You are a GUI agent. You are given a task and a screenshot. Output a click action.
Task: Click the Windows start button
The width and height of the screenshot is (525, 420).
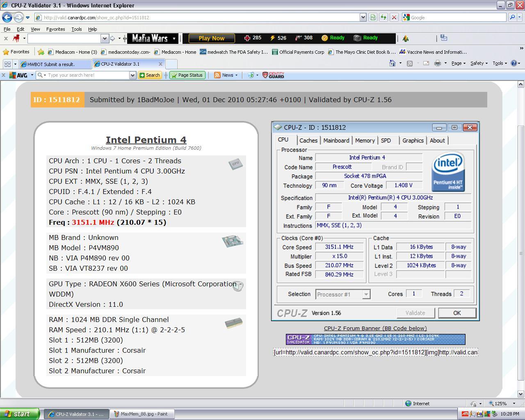[20, 414]
